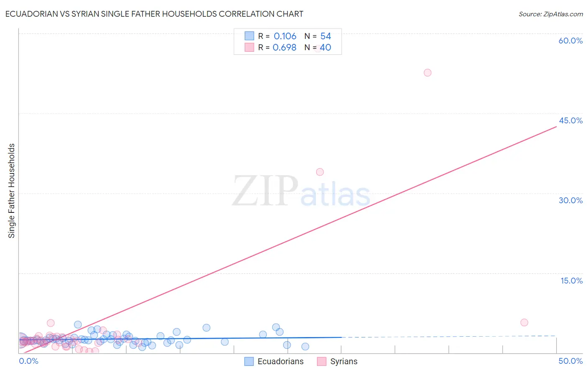Select the highest pink outlier data point

[427, 72]
